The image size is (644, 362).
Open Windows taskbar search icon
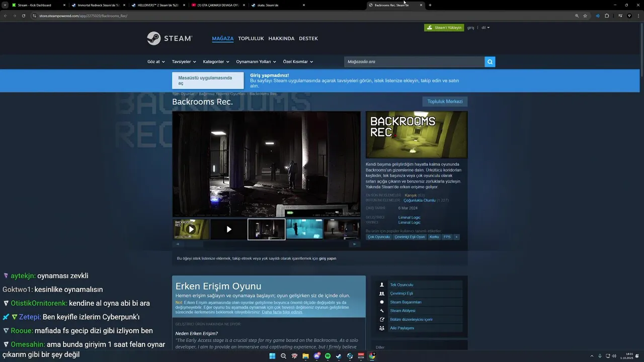[x=283, y=356]
